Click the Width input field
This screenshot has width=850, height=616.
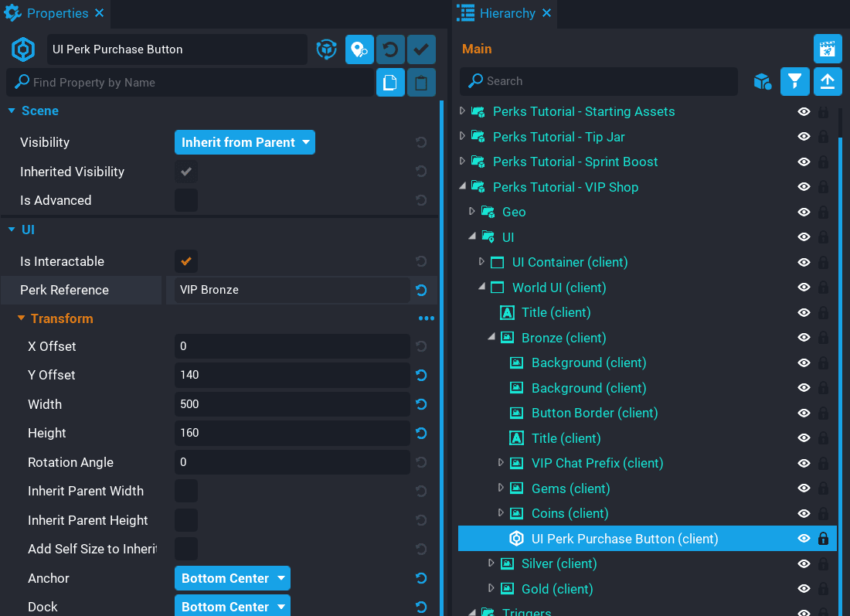pos(292,404)
